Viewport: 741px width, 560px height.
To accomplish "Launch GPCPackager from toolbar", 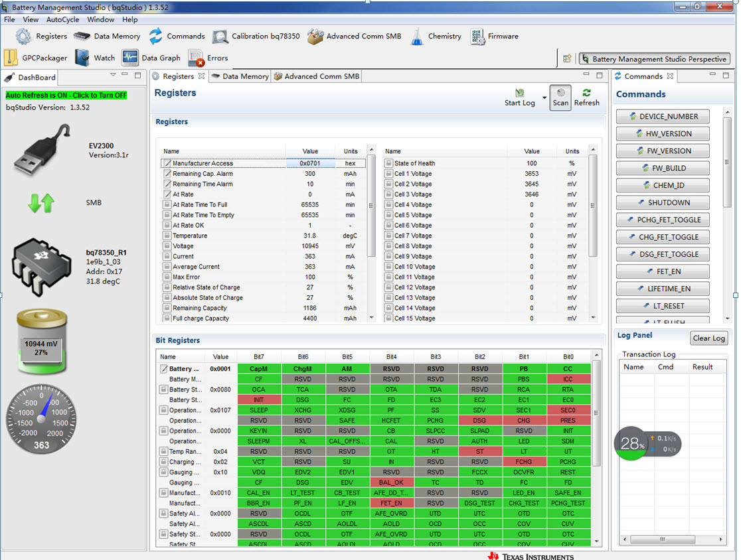I will pyautogui.click(x=35, y=58).
